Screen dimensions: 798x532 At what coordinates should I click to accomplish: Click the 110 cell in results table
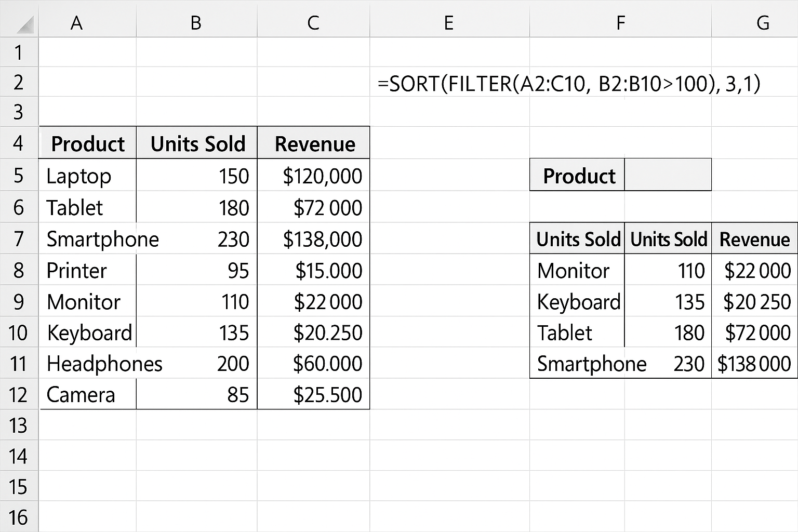coord(668,270)
